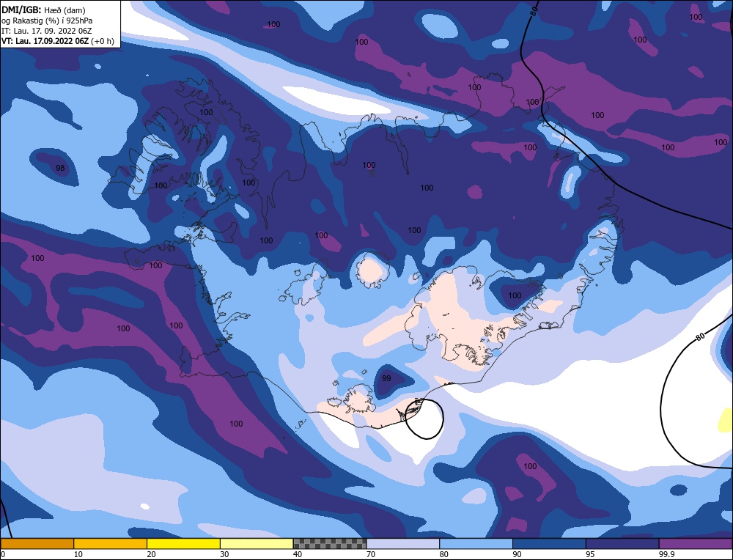Click the legend tick label "99.9"
The height and width of the screenshot is (560, 733).
[x=666, y=554]
